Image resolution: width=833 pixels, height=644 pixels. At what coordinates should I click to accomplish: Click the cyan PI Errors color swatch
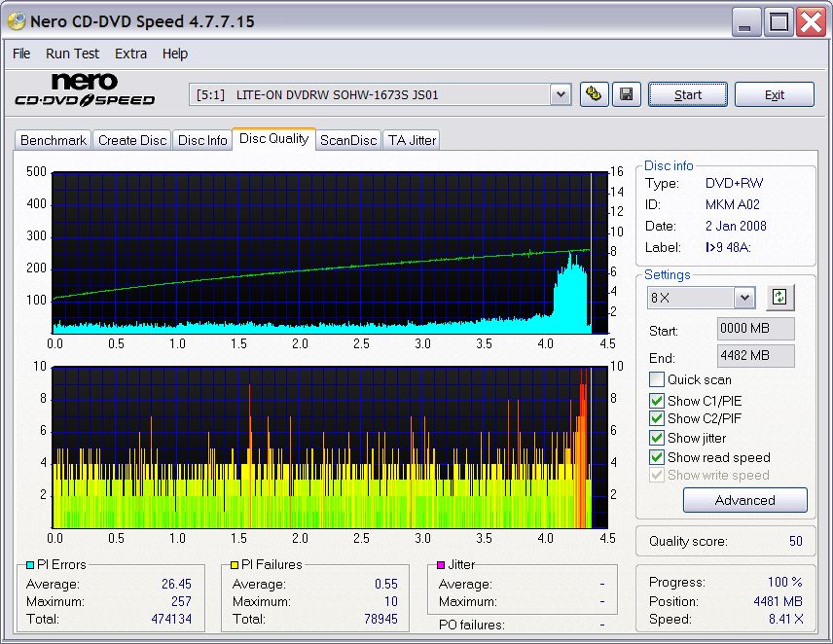pyautogui.click(x=30, y=565)
